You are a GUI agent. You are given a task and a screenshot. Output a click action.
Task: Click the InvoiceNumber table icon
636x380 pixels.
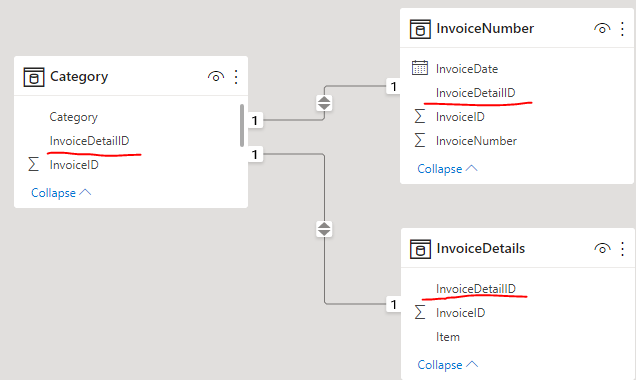420,29
